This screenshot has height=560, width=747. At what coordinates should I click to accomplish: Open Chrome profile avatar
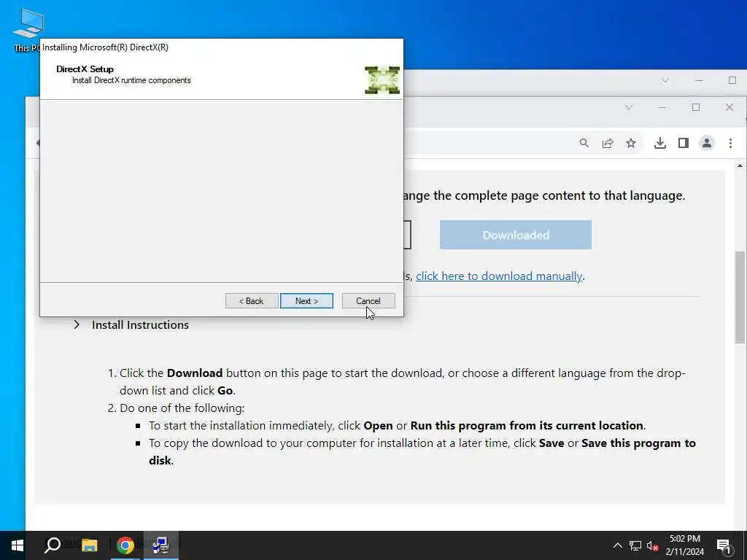706,143
